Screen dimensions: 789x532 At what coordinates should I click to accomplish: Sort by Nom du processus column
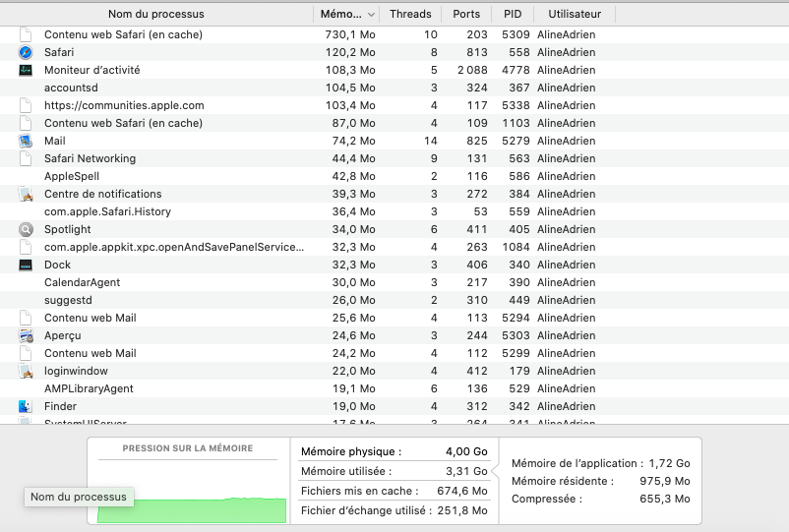click(155, 15)
